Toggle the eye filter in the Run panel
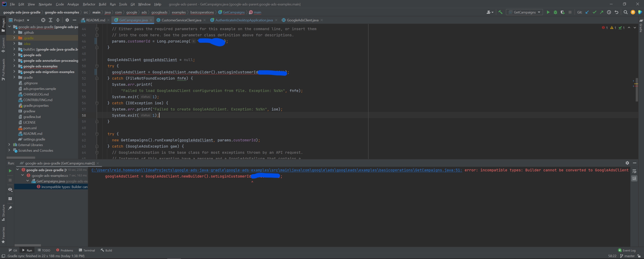Viewport: 644px width, 259px height. (x=10, y=190)
